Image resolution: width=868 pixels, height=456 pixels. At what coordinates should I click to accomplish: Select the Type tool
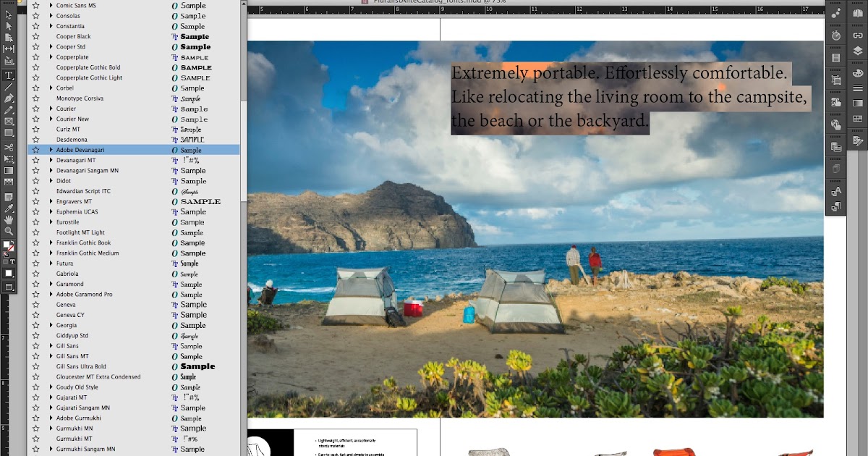coord(9,75)
